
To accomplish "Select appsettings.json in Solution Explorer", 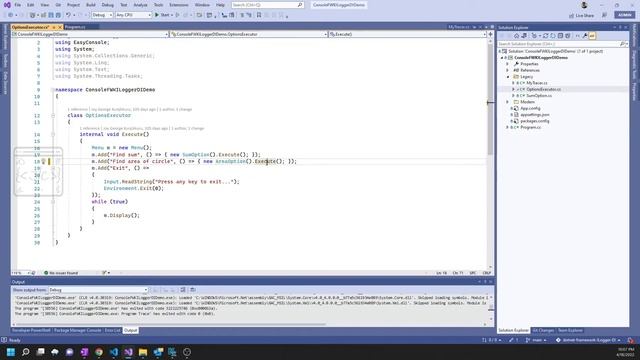I will 535,115.
